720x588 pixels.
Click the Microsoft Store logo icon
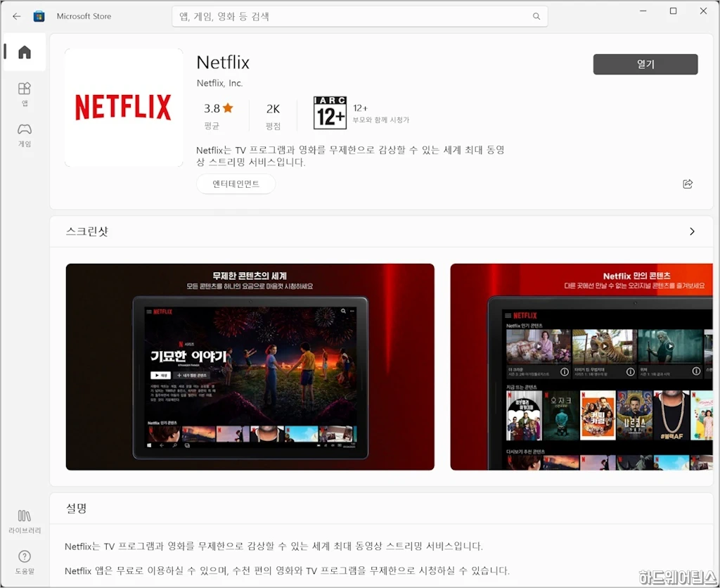(39, 17)
